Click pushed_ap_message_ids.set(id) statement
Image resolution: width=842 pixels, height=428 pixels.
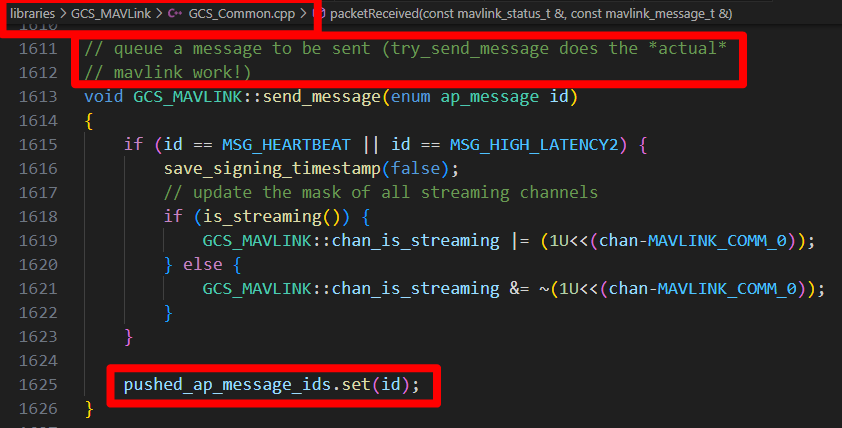[272, 385]
